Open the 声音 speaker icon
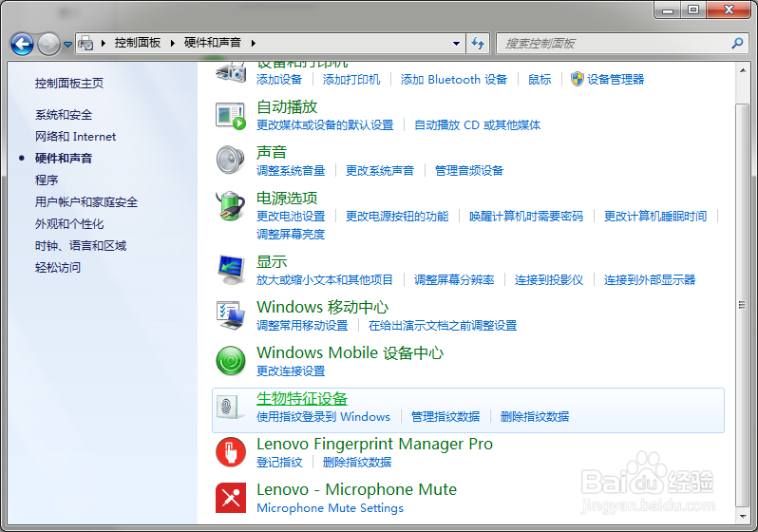The width and height of the screenshot is (758, 532). [x=230, y=161]
